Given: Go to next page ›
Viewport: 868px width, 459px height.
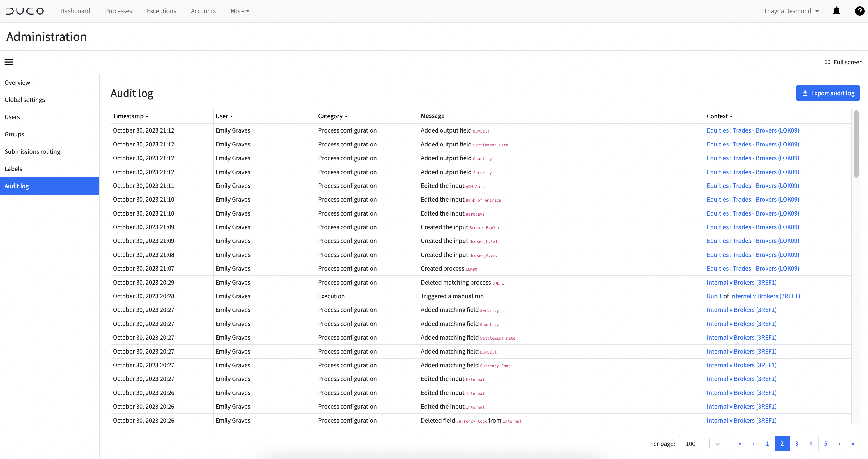Looking at the screenshot, I should point(839,444).
